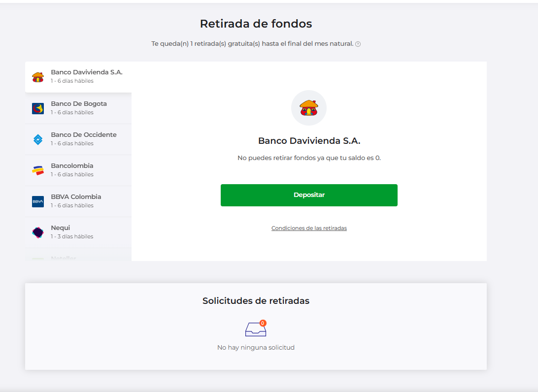This screenshot has height=392, width=538.
Task: Click the orange zero badge on inbox
Action: (x=263, y=323)
